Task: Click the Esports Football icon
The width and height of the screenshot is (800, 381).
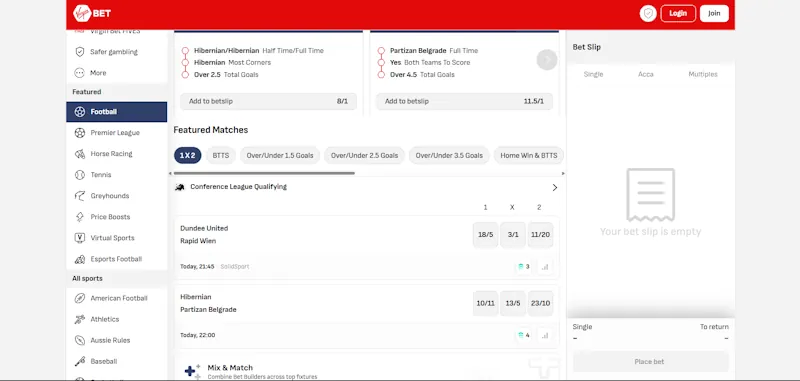Action: pos(80,259)
